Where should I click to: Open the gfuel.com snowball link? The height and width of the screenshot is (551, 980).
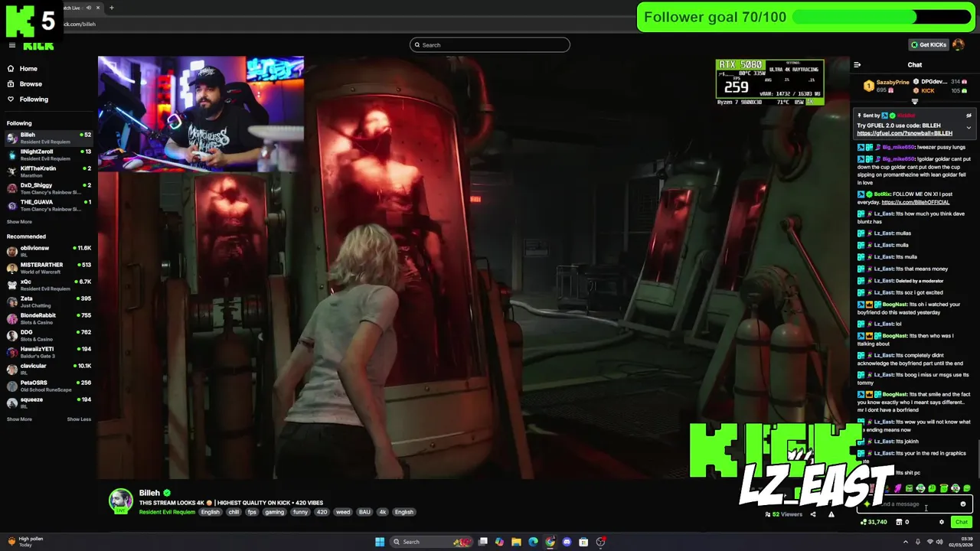click(904, 133)
